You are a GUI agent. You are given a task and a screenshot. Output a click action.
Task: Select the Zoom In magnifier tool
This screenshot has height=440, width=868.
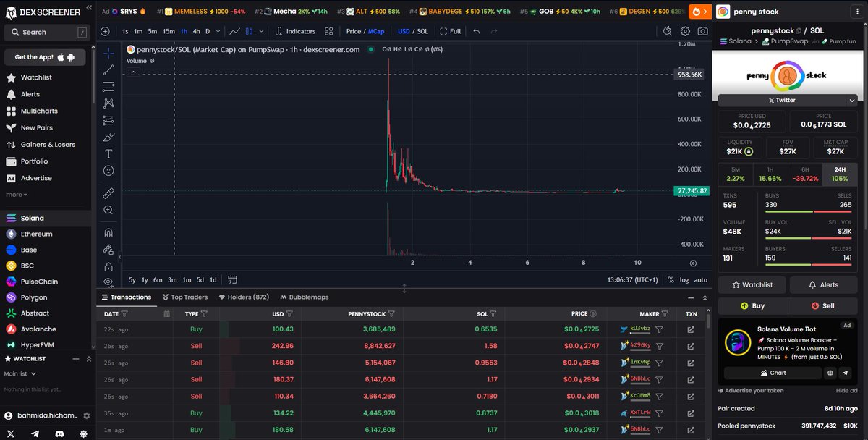click(x=109, y=210)
